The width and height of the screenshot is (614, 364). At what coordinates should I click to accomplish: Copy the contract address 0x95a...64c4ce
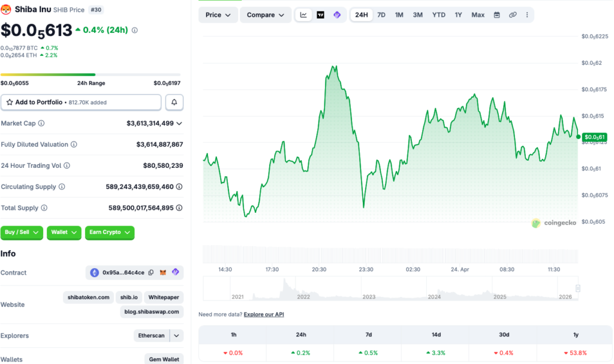(151, 273)
